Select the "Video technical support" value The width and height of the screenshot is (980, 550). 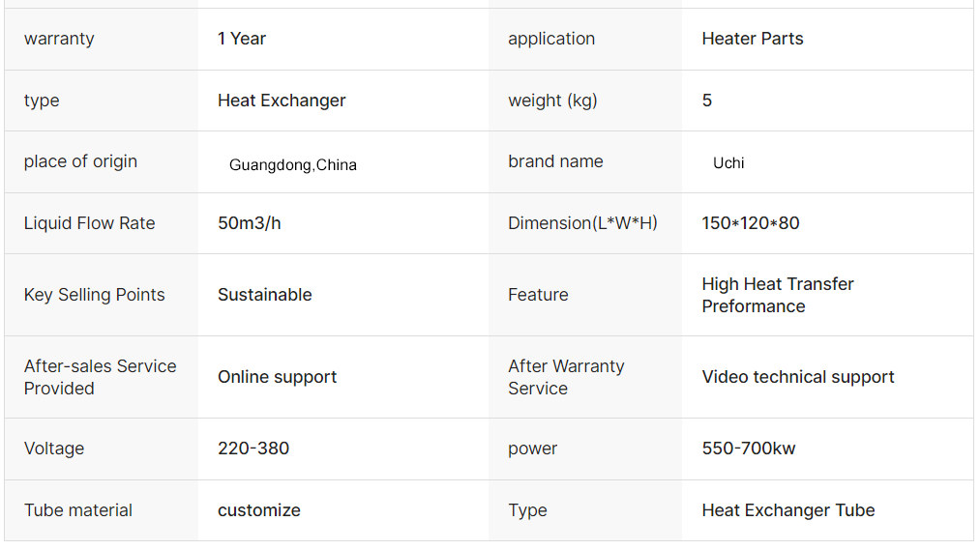tap(798, 377)
